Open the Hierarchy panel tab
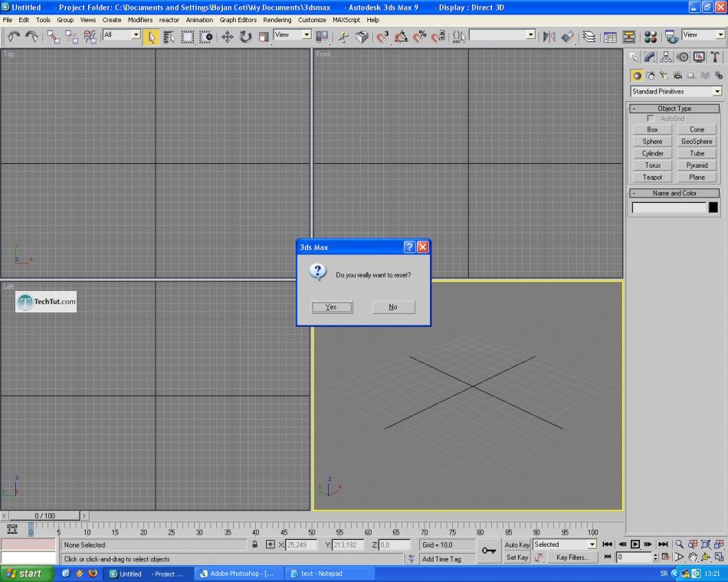Image resolution: width=728 pixels, height=582 pixels. point(666,57)
